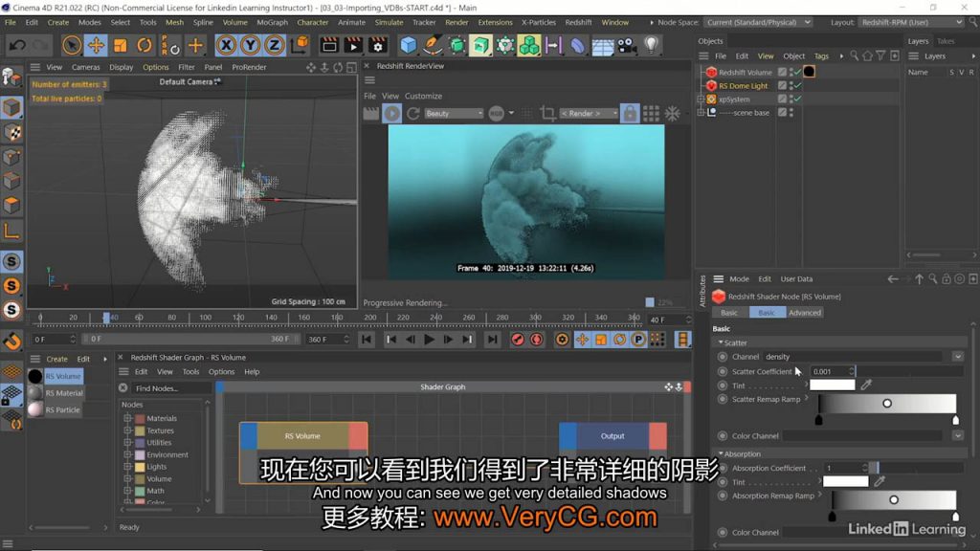Screen dimensions: 980x551
Task: Open the Floor/environment objects icon
Action: click(x=602, y=45)
